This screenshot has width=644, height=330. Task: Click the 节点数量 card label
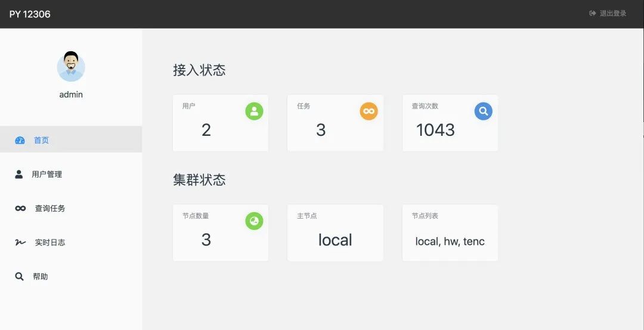[x=196, y=216]
